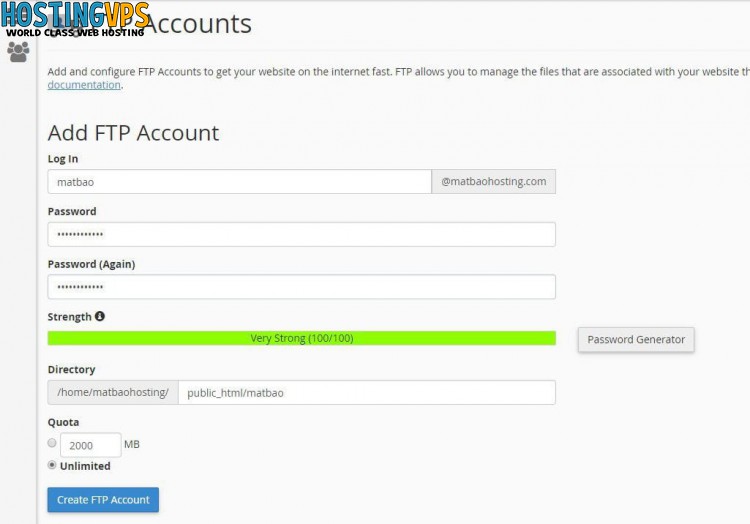Image resolution: width=750 pixels, height=524 pixels.
Task: Click the Log In username field
Action: (239, 182)
